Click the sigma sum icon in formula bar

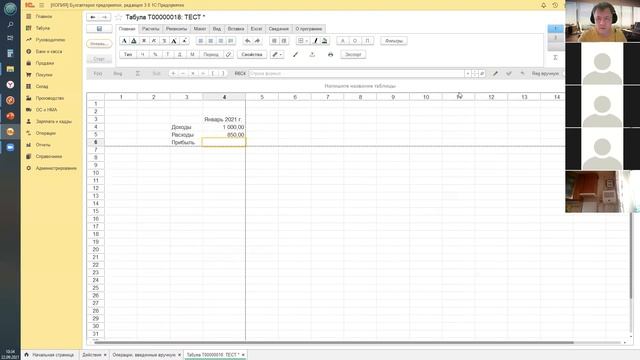pos(138,73)
